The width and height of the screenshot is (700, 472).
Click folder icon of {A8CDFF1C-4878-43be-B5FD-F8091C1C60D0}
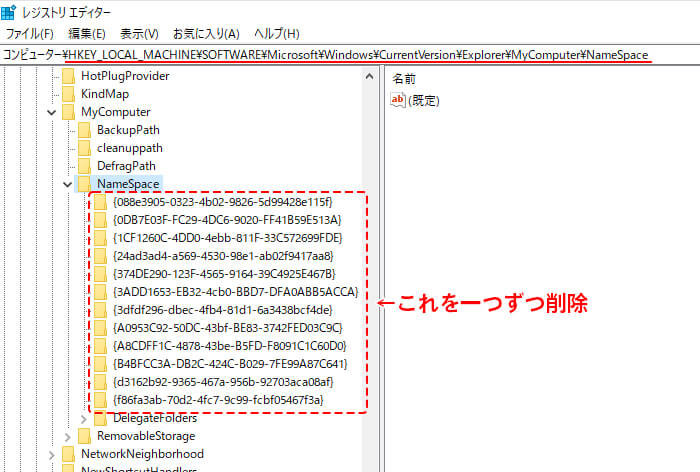point(100,346)
